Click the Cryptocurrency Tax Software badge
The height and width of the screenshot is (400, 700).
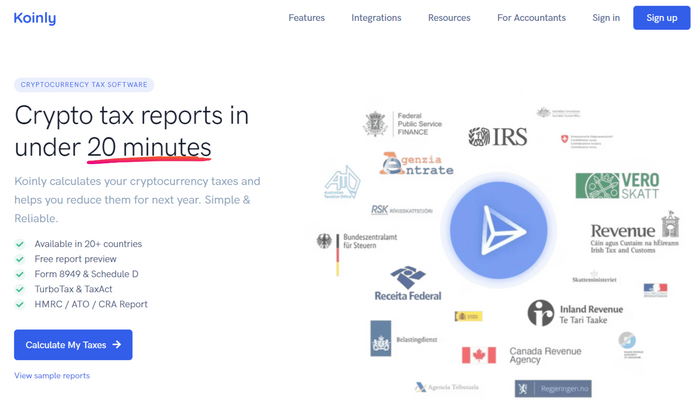tap(84, 85)
